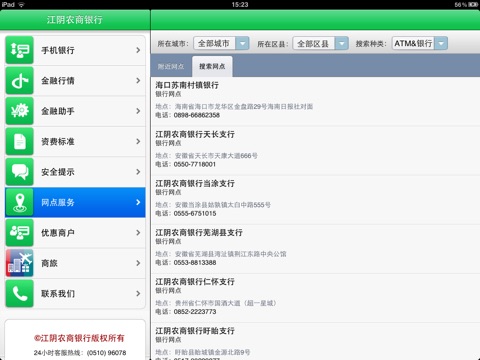The height and width of the screenshot is (360, 480).
Task: Select the 手机银行 menu label
Action: [x=58, y=50]
